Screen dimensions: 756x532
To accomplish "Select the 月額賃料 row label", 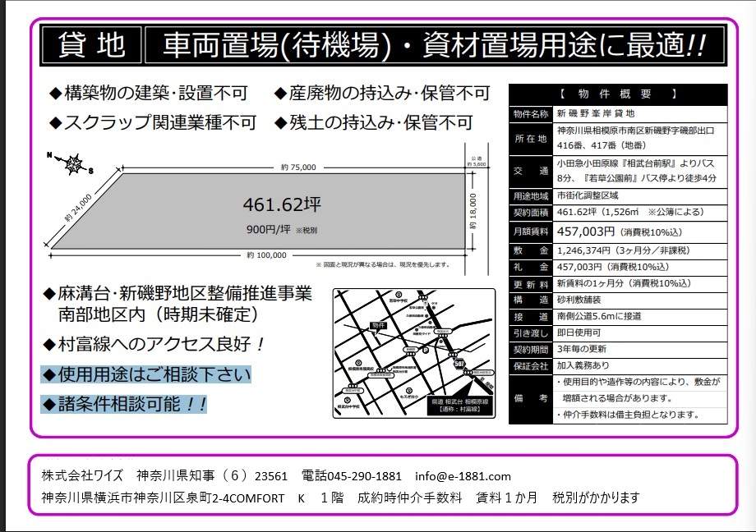I will (531, 232).
